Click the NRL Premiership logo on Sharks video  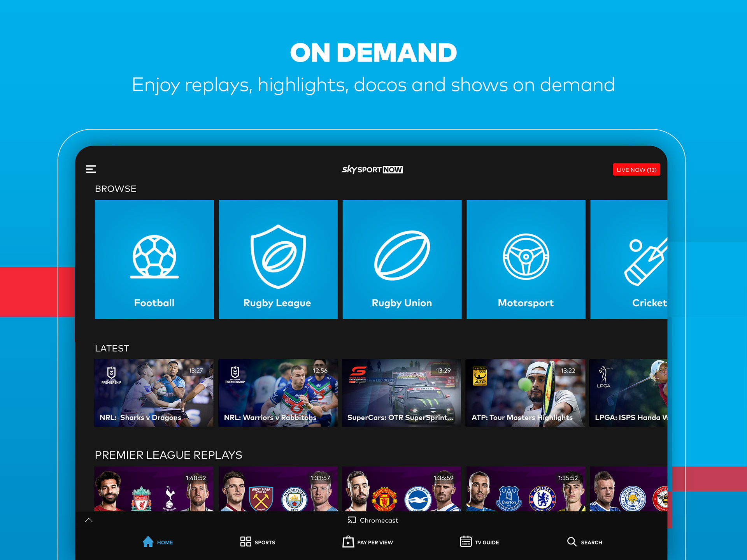pyautogui.click(x=111, y=375)
